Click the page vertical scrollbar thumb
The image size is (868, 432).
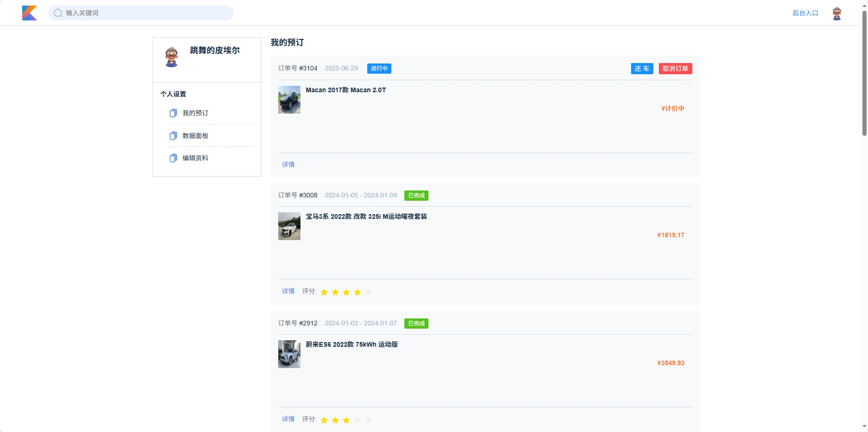pos(864,73)
